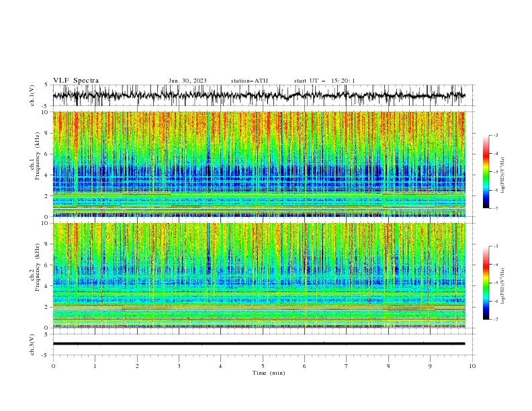Click the "station=ATH" label

pos(249,81)
